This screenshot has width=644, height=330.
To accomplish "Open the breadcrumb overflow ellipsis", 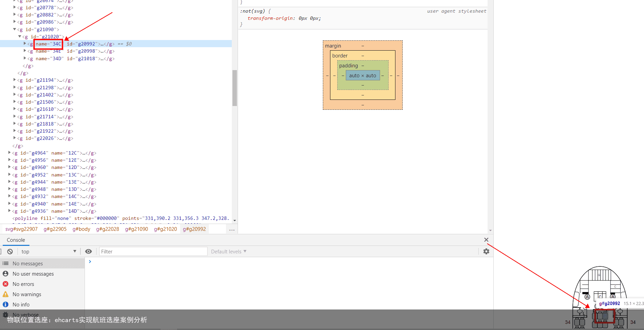I will (232, 229).
